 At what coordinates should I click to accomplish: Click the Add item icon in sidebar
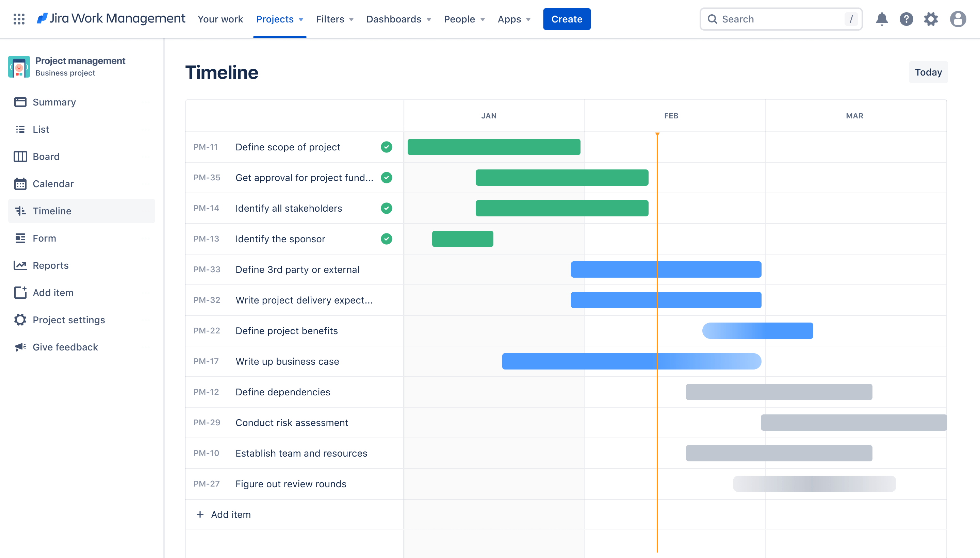pos(21,292)
